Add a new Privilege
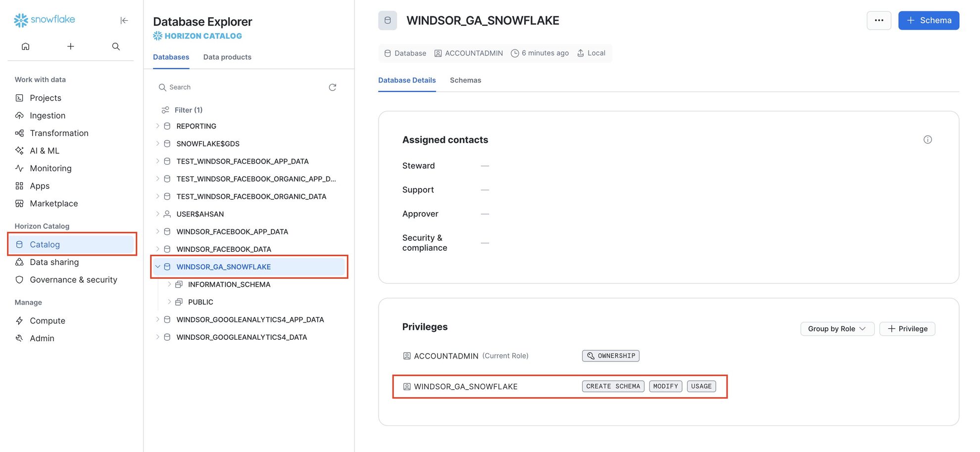The image size is (980, 452). 907,329
